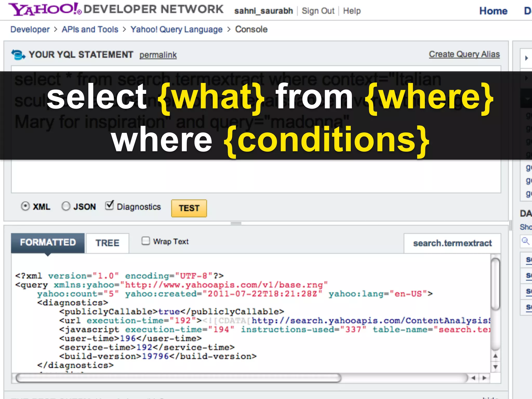The height and width of the screenshot is (399, 532).
Task: Click the results scroll up arrow
Action: pyautogui.click(x=495, y=356)
